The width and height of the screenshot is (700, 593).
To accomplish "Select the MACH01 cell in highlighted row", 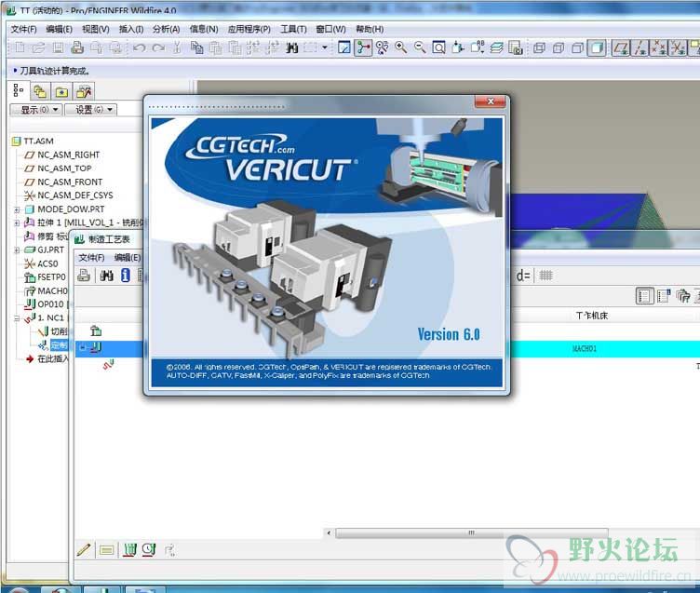I will 585,349.
